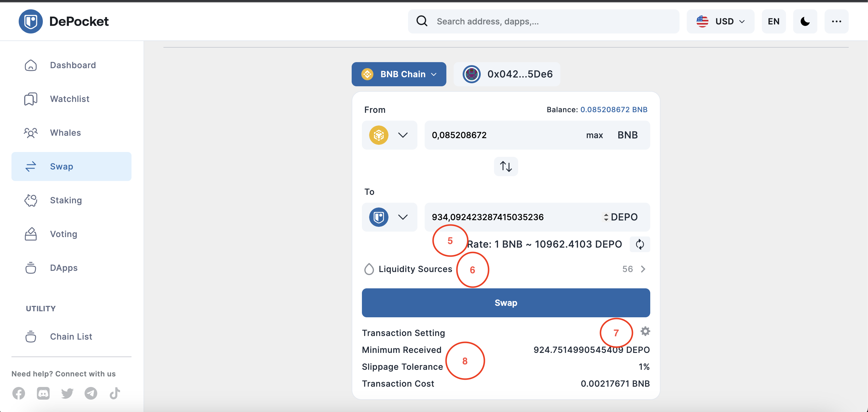Open the Telegram social link
868x412 pixels.
[x=91, y=393]
